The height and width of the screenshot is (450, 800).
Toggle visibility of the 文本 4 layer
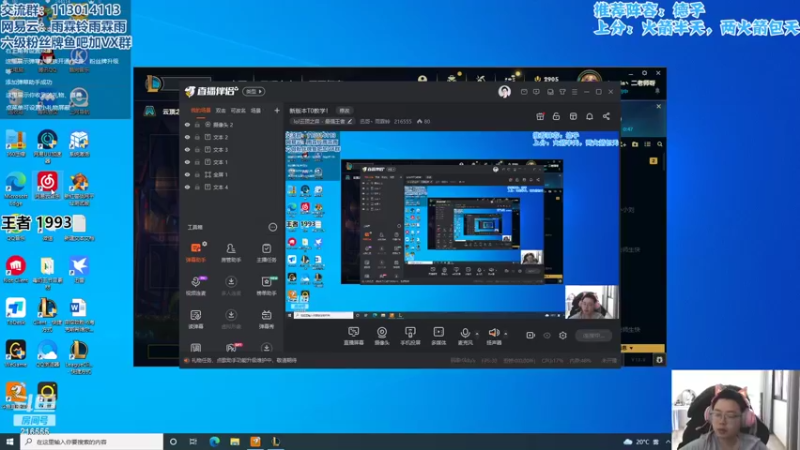[187, 187]
